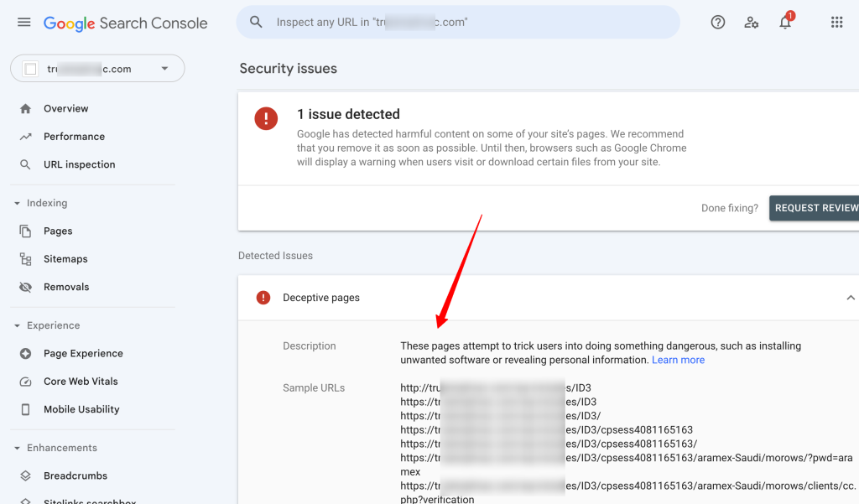Click the first sample URL starting with http://

pyautogui.click(x=496, y=388)
